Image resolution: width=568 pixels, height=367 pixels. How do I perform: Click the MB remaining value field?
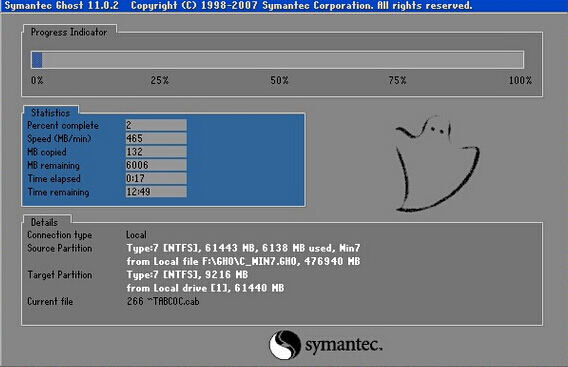[x=156, y=165]
